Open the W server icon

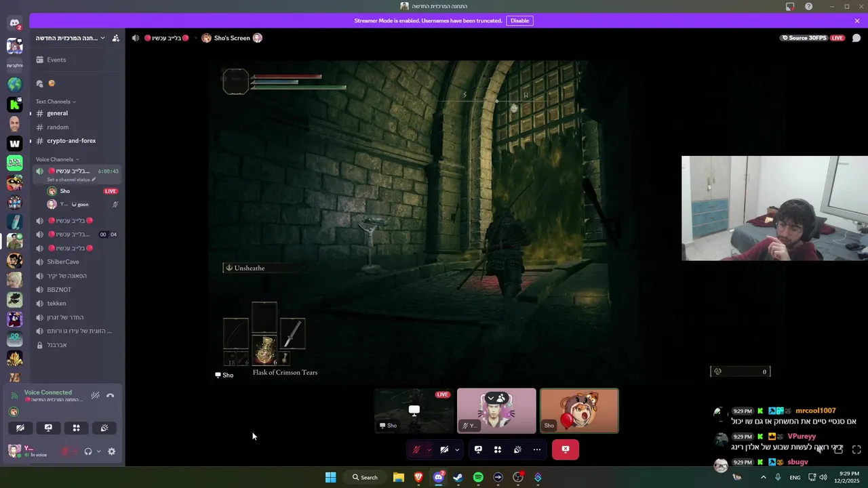14,144
